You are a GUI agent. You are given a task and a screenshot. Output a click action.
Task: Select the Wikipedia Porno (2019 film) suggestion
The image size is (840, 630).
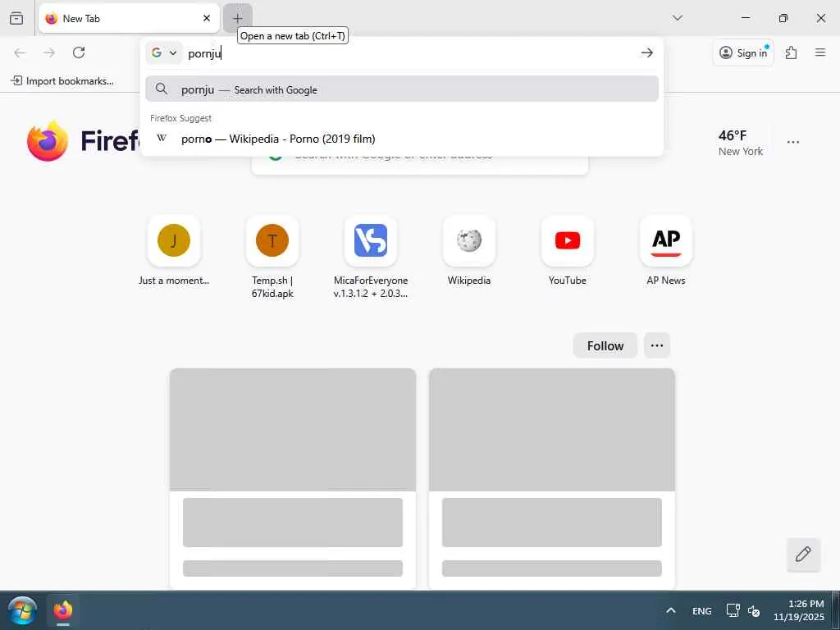click(x=402, y=139)
